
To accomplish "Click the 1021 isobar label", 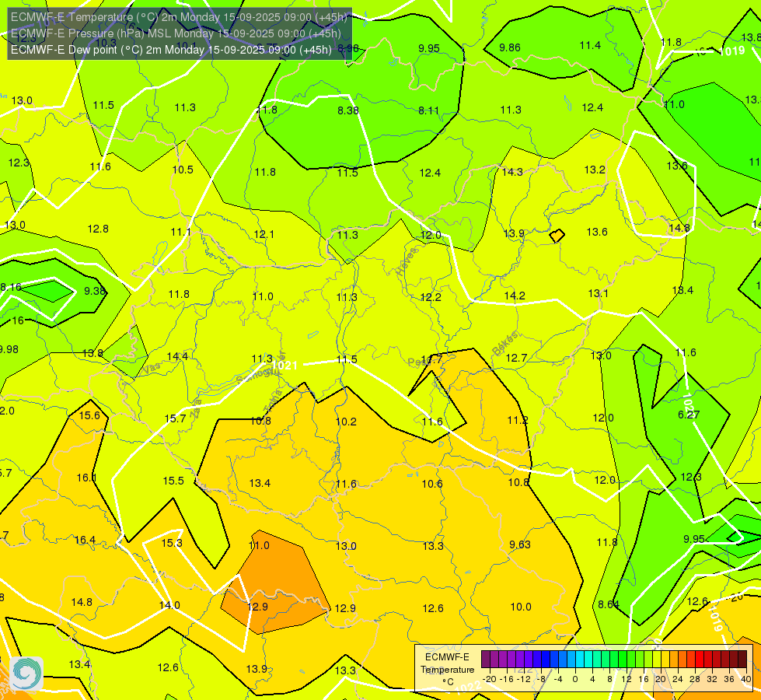I will coord(285,366).
